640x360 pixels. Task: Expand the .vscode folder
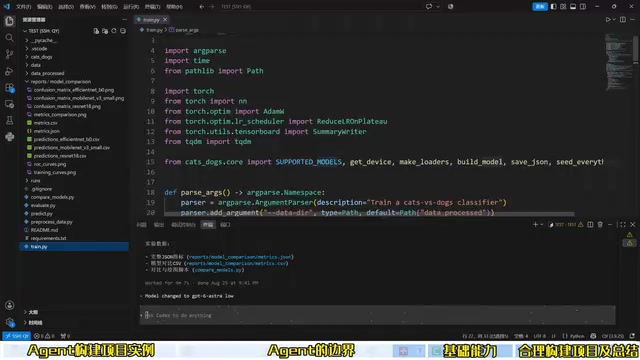[27, 49]
